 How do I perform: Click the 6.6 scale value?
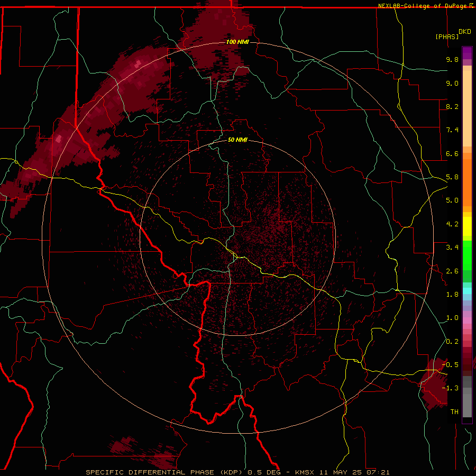(452, 153)
